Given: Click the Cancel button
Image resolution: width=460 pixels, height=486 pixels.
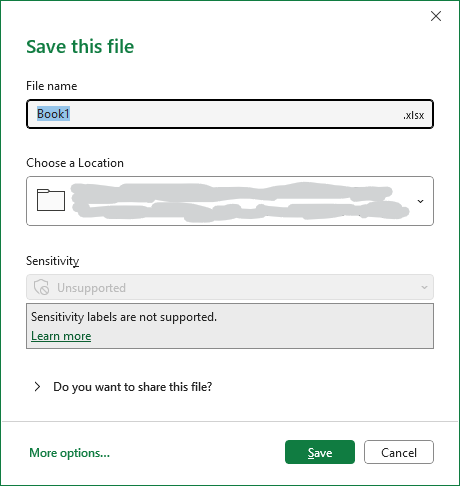Looking at the screenshot, I should click(399, 452).
